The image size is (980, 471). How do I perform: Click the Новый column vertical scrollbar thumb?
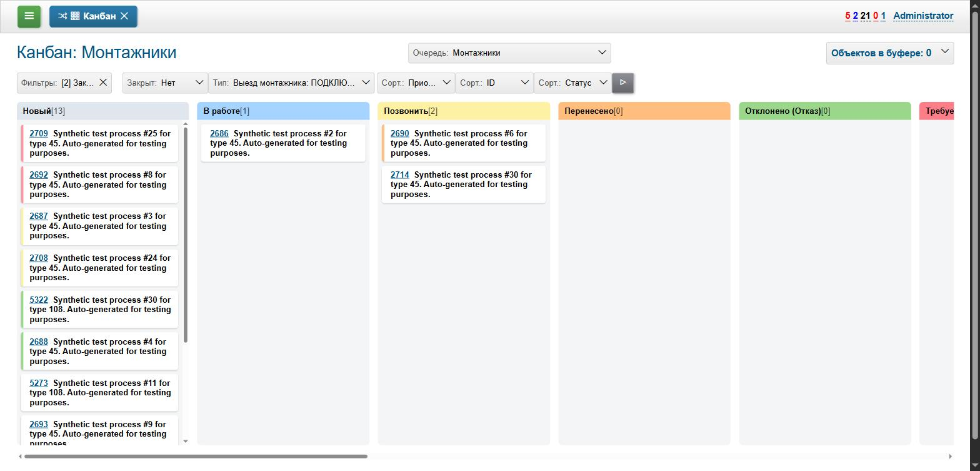(186, 235)
